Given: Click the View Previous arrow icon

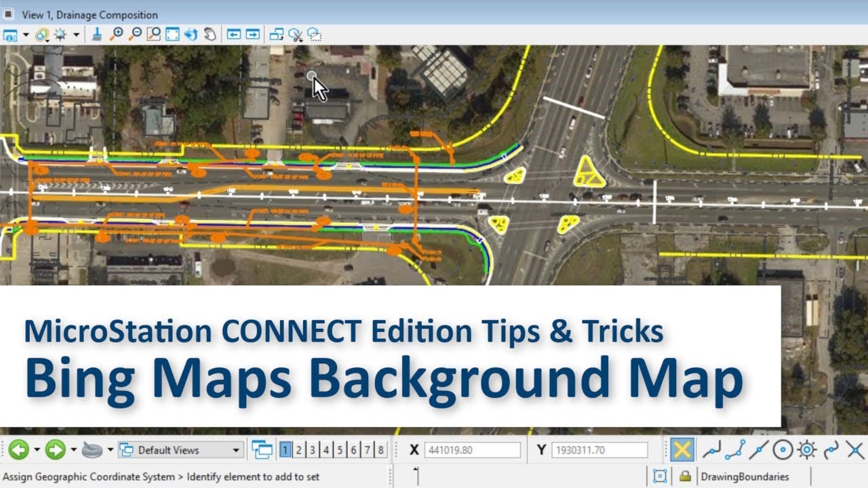Looking at the screenshot, I should point(234,34).
